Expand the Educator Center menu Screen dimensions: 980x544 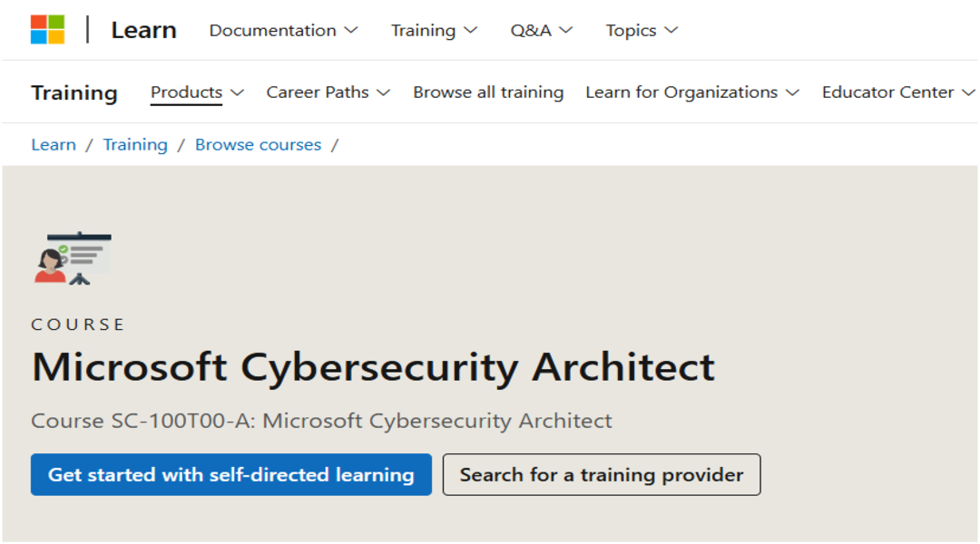point(897,92)
